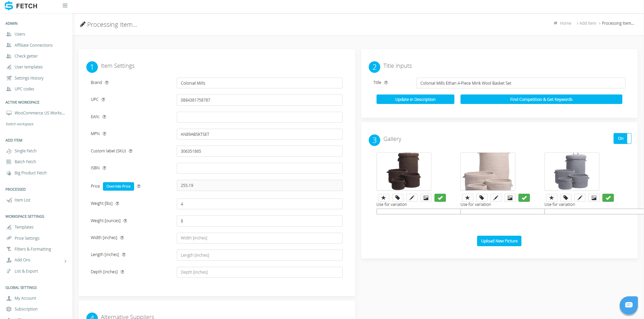Click the Price help question icon
Image resolution: width=644 pixels, height=319 pixels.
click(139, 186)
